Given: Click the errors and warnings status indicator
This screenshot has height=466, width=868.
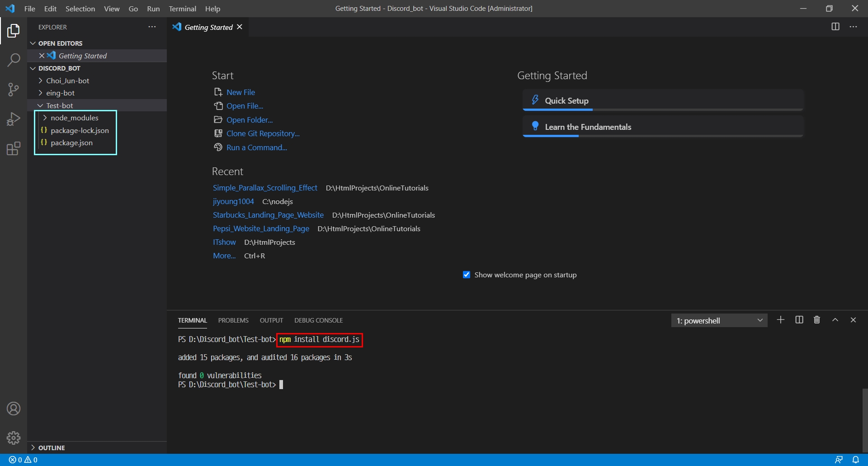Looking at the screenshot, I should pyautogui.click(x=23, y=460).
